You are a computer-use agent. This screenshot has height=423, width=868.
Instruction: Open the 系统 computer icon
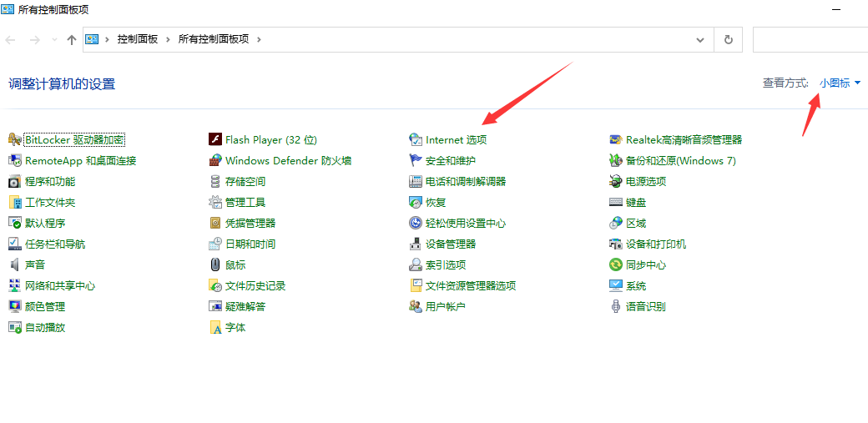click(x=616, y=285)
